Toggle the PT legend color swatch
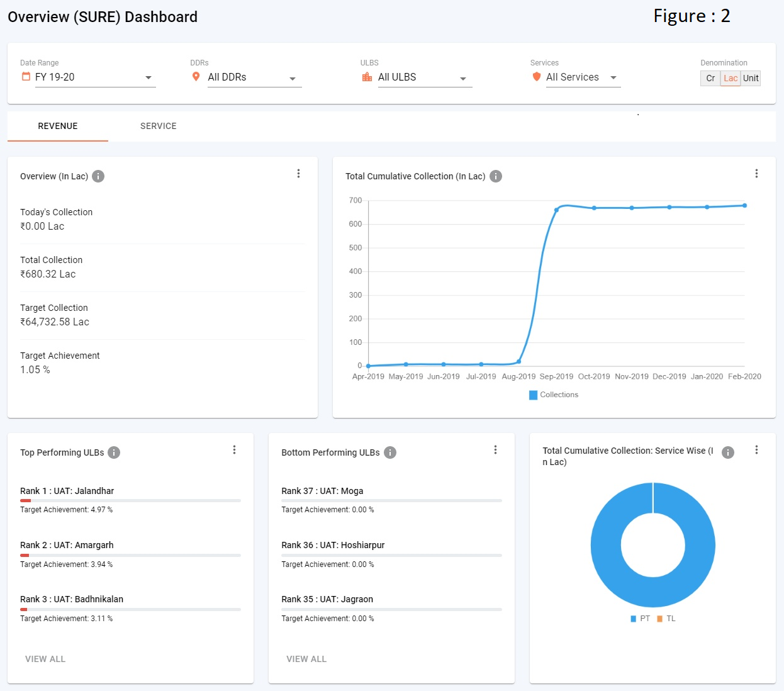 633,619
